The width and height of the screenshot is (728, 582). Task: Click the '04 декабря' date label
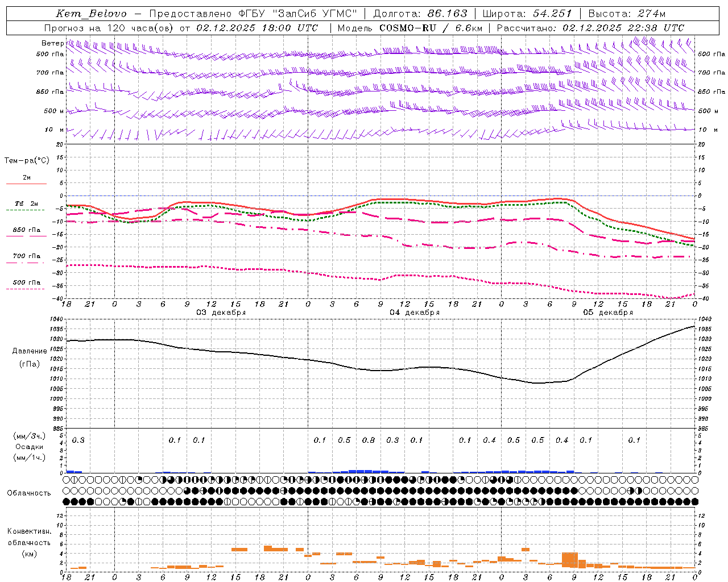pyautogui.click(x=415, y=313)
